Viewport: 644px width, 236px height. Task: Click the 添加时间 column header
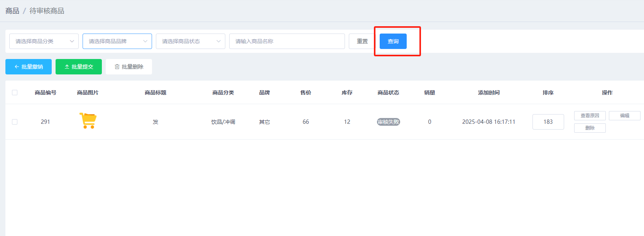point(488,93)
